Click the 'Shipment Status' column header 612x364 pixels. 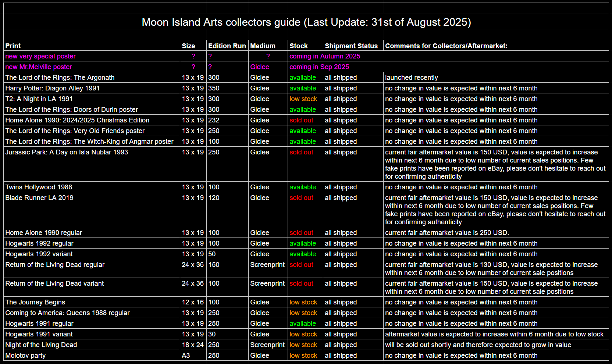pos(351,46)
